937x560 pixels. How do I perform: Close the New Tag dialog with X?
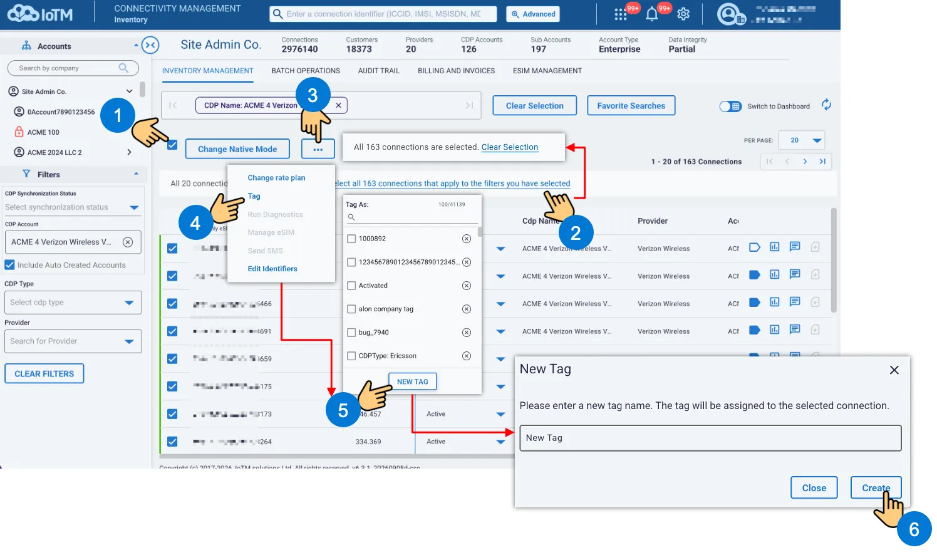(x=894, y=370)
